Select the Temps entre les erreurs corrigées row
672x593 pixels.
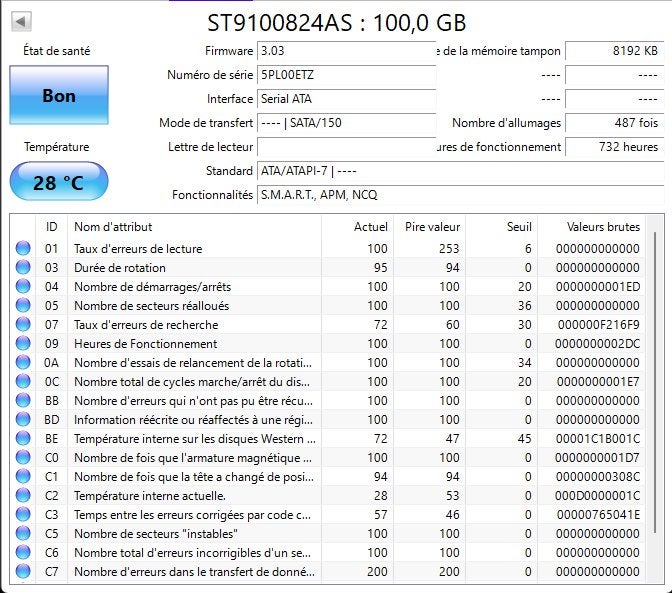(328, 514)
